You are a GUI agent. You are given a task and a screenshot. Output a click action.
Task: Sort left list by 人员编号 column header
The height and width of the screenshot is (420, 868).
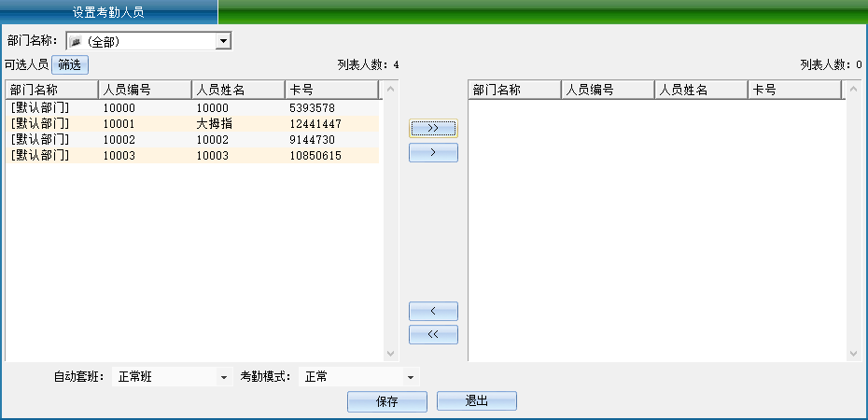(x=145, y=90)
